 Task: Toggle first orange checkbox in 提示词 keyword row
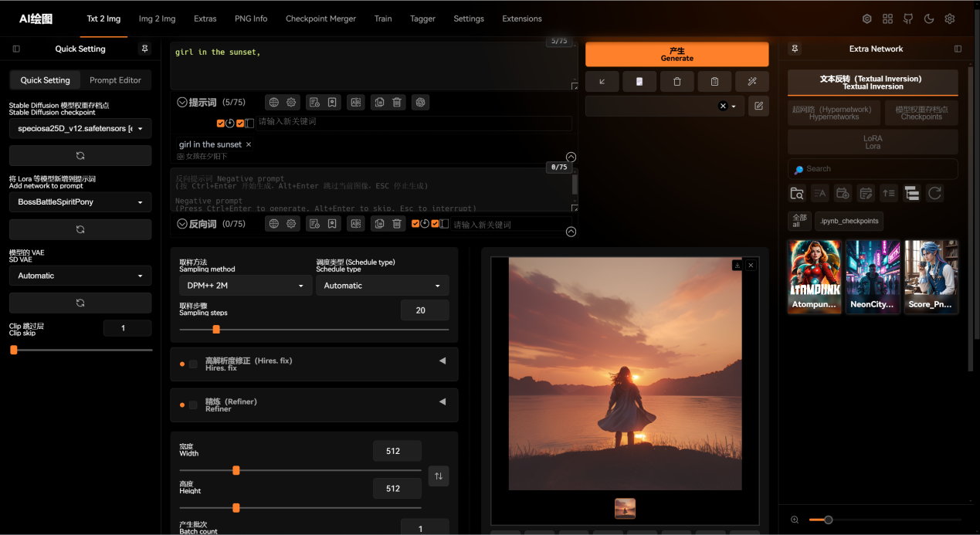pos(221,123)
